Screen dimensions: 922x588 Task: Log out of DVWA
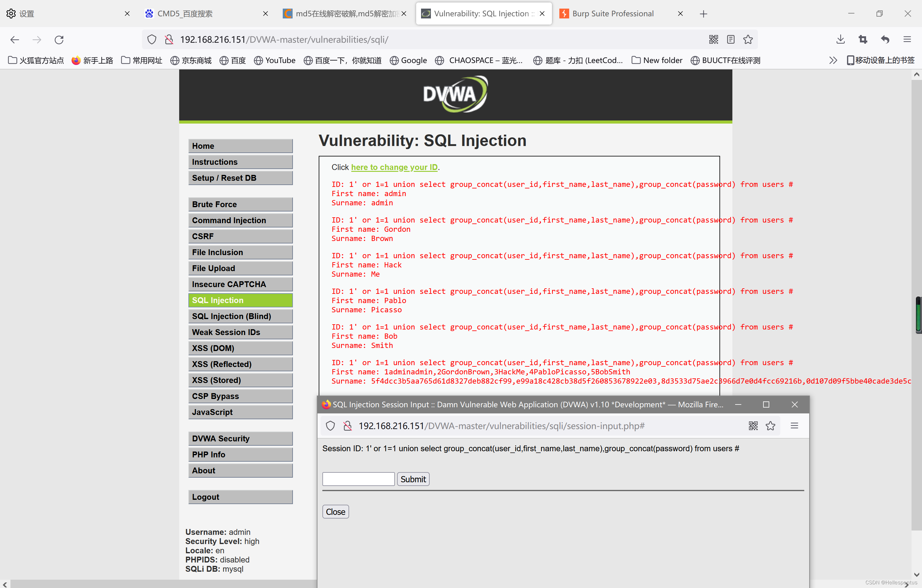(x=240, y=497)
